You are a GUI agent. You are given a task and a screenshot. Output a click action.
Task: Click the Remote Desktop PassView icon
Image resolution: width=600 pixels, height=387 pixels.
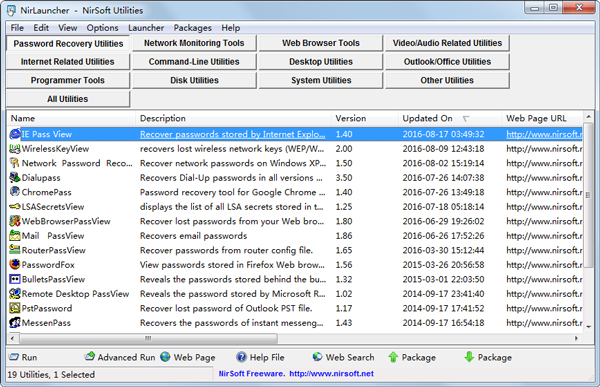[15, 294]
